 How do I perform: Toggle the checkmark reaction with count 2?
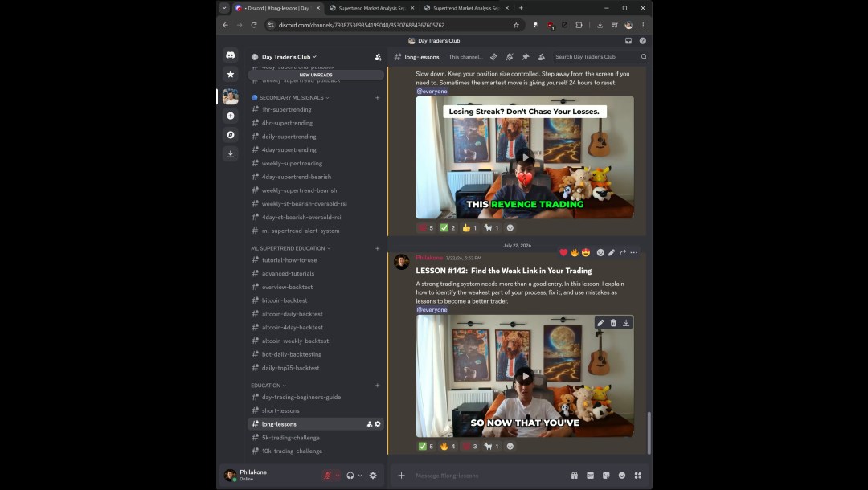pos(448,228)
